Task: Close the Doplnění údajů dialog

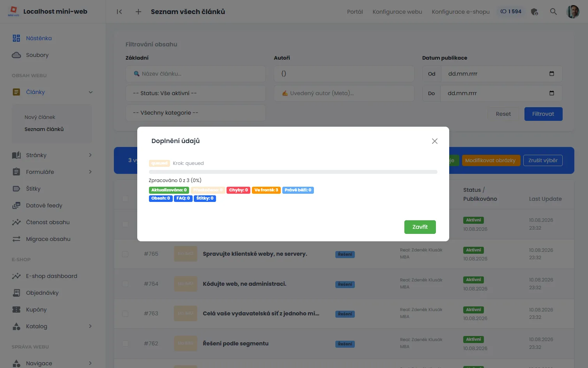Action: (x=435, y=141)
